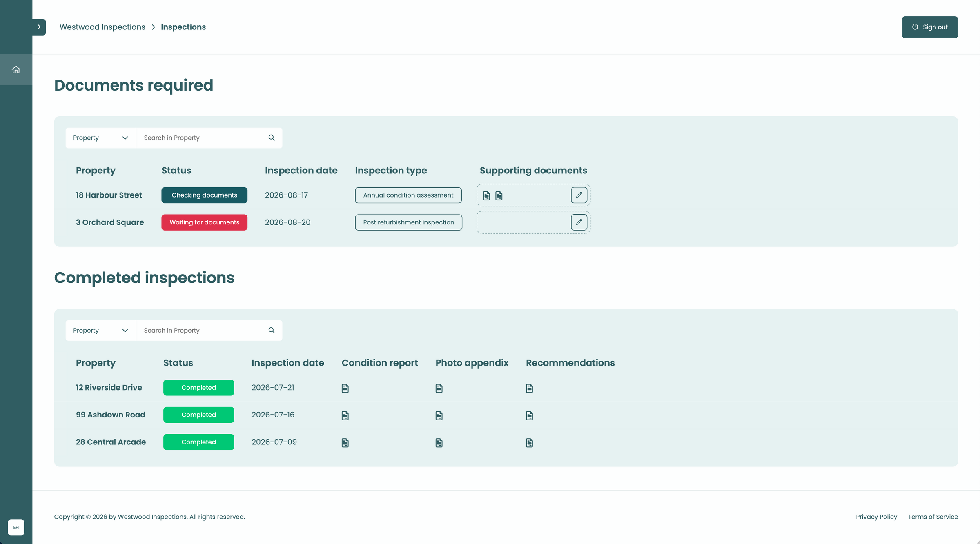
Task: Click the Checking documents status badge
Action: tap(204, 195)
